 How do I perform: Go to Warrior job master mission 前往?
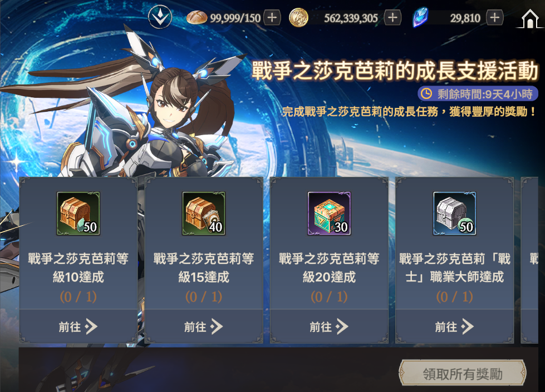click(455, 326)
